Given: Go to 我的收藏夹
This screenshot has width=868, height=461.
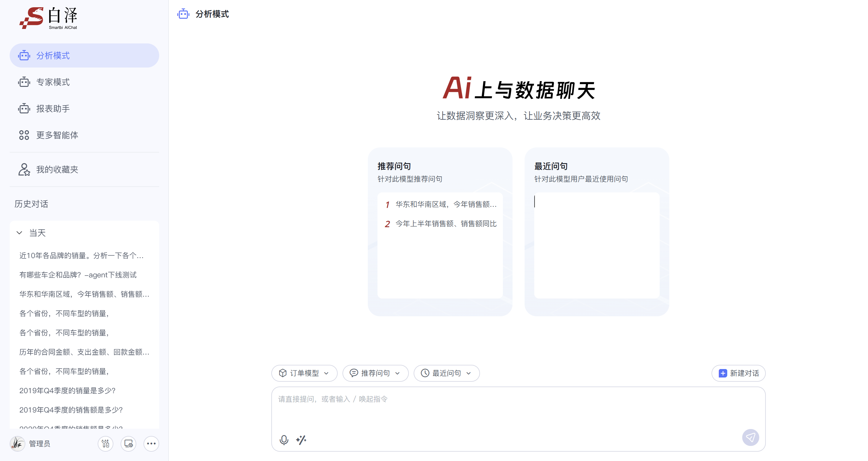Looking at the screenshot, I should point(84,169).
